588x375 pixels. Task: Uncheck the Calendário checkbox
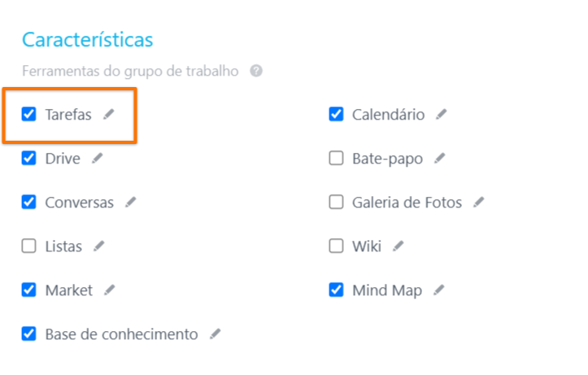click(336, 114)
